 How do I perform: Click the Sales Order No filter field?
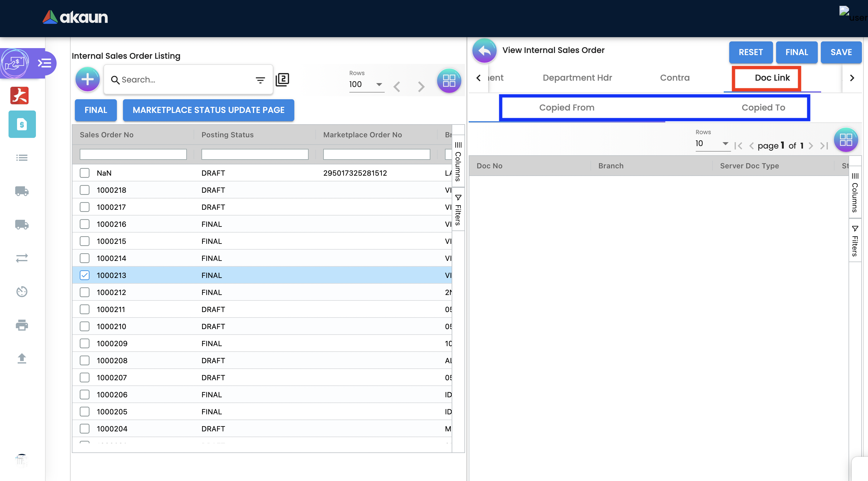[x=133, y=154]
